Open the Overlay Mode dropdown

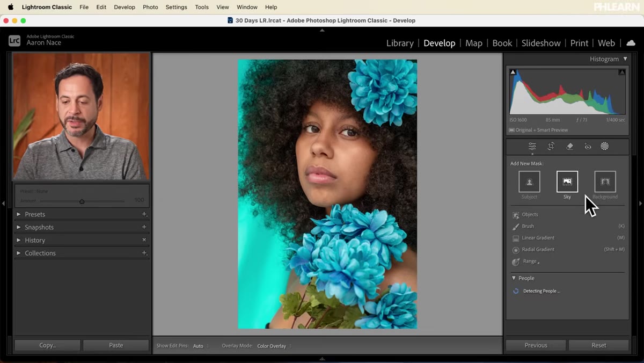click(274, 346)
